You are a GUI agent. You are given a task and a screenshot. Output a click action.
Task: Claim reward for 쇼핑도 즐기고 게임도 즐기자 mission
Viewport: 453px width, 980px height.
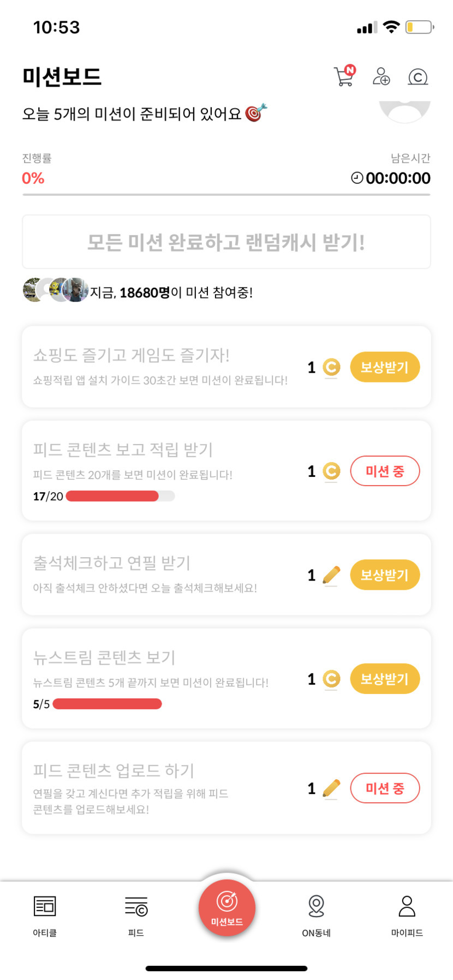click(x=385, y=367)
